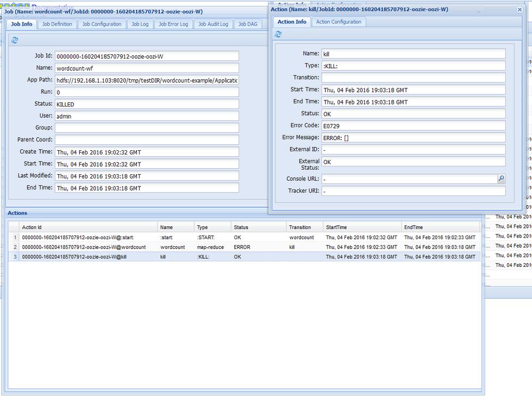Select the wordcount action row
The width and height of the screenshot is (532, 407).
(244, 247)
